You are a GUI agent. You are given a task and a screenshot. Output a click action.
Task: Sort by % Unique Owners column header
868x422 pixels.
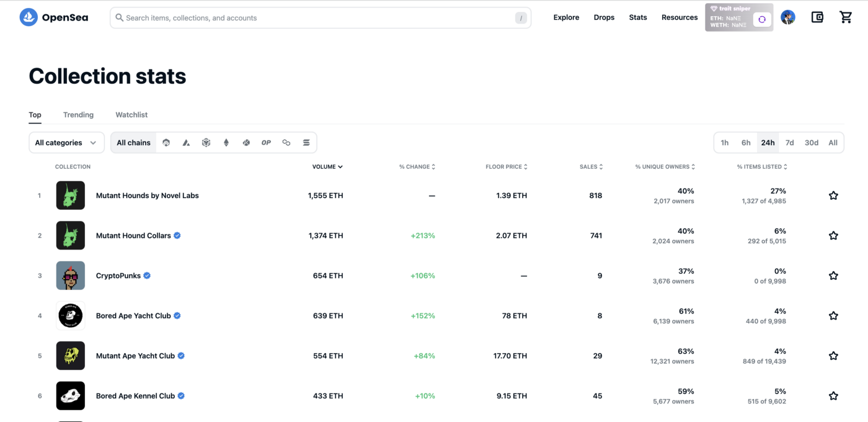click(665, 167)
